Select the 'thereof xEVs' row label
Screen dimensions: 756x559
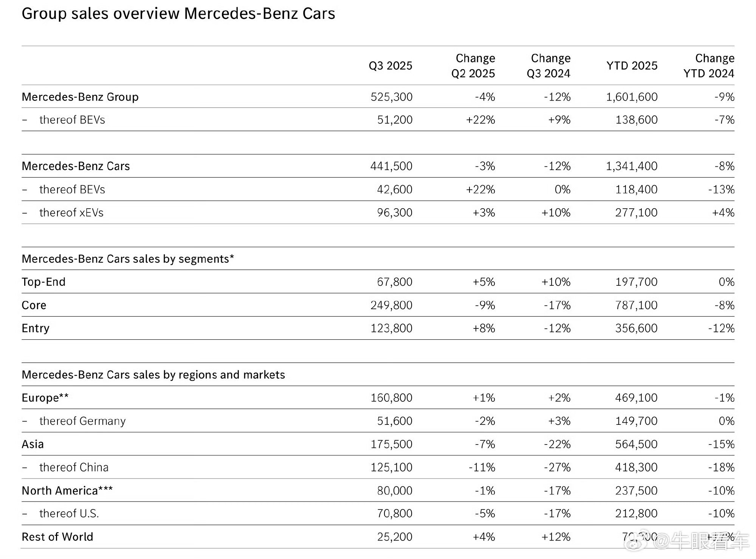click(71, 213)
